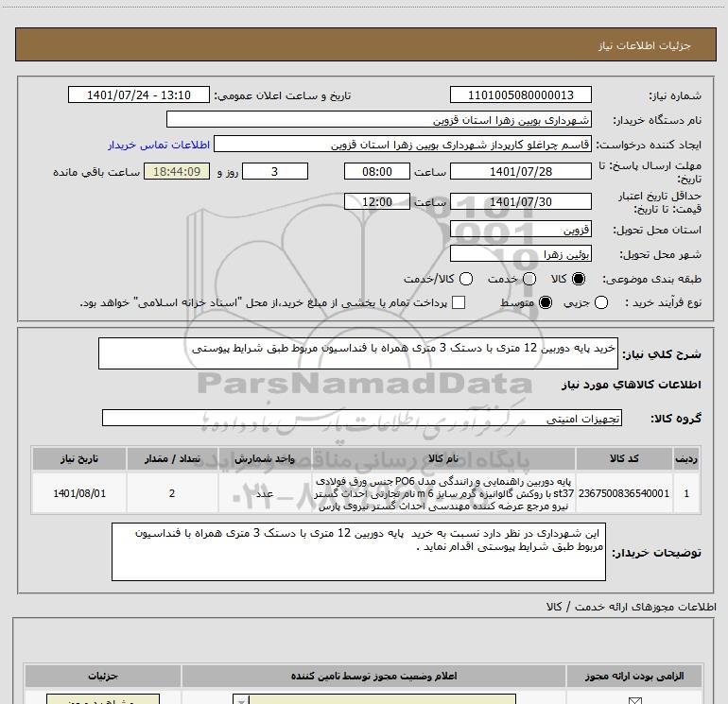Click the اعلام وضعیت مجوز column header
Screen dimensions: 728x704
373,677
